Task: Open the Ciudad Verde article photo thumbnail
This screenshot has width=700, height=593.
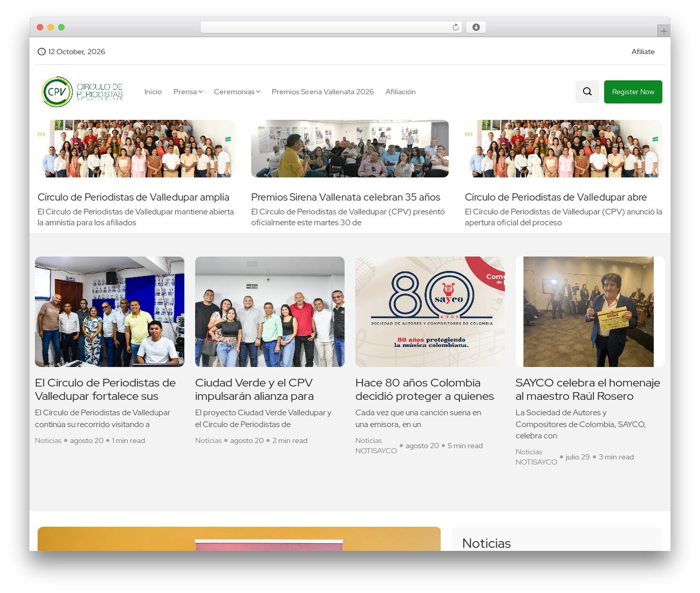Action: tap(270, 312)
